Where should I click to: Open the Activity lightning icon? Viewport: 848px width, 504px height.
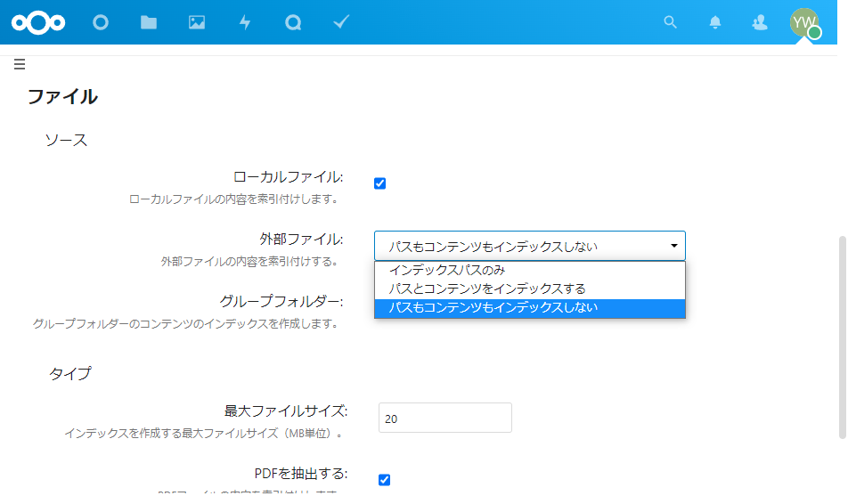tap(245, 22)
